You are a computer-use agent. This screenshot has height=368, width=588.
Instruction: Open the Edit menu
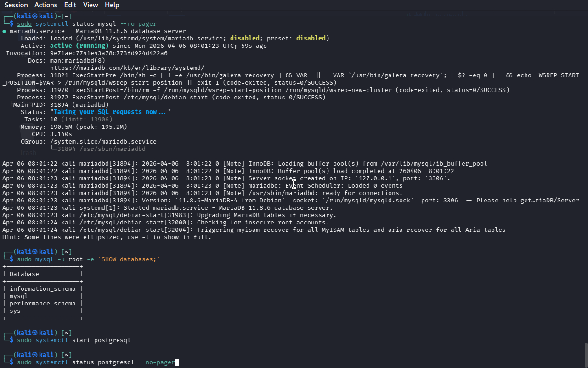pyautogui.click(x=70, y=5)
